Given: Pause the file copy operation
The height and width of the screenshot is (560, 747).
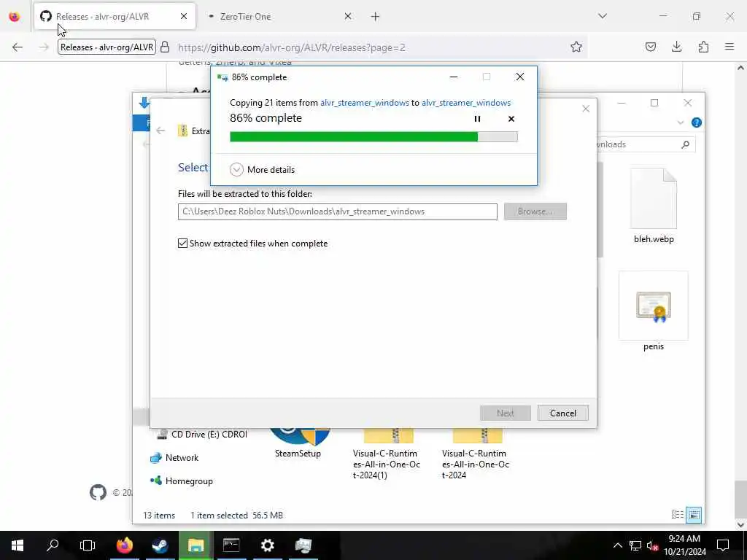Looking at the screenshot, I should pyautogui.click(x=477, y=119).
